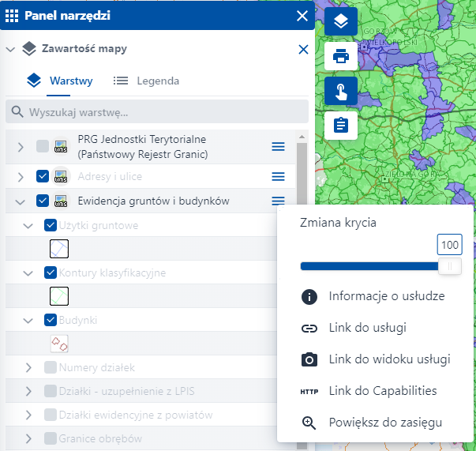This screenshot has height=451, width=476.
Task: Uncheck the Ewidencja gruntów i budynków layer
Action: 43,201
